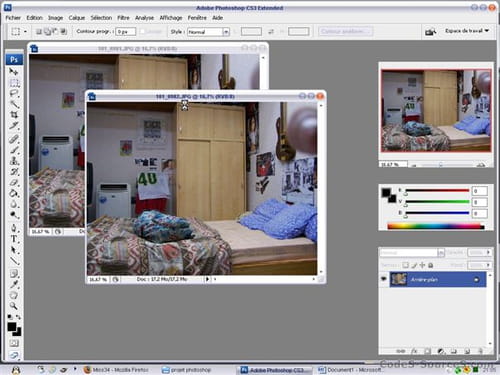Screen dimensions: 500x375
Task: Switch to Mozilla Firefox in the taskbar
Action: pos(116,370)
